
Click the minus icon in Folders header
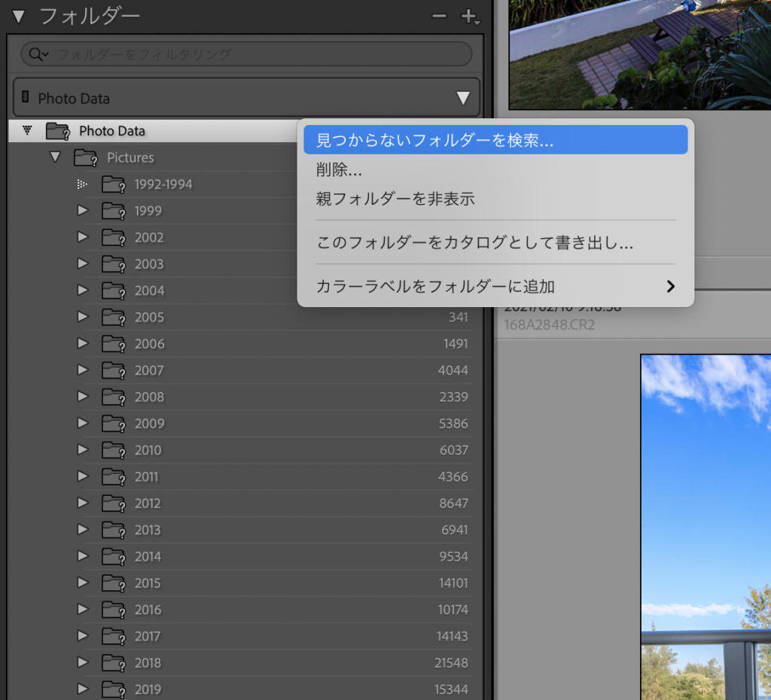439,17
